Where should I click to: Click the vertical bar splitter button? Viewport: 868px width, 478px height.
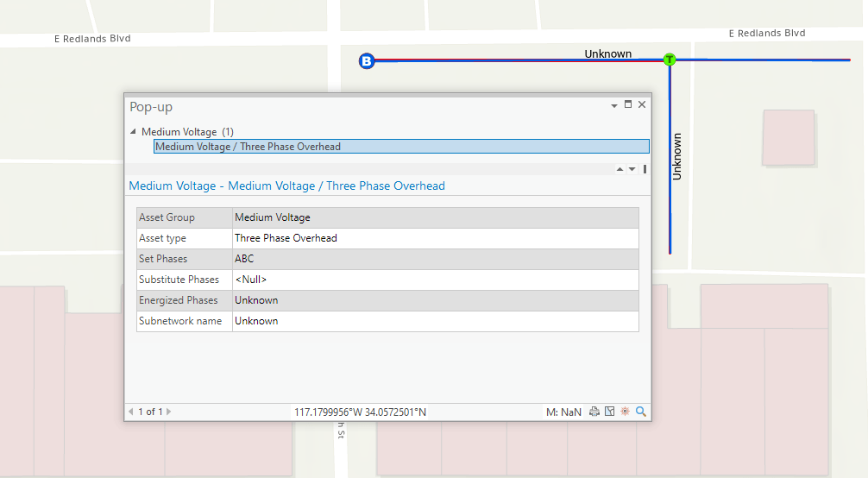(645, 169)
